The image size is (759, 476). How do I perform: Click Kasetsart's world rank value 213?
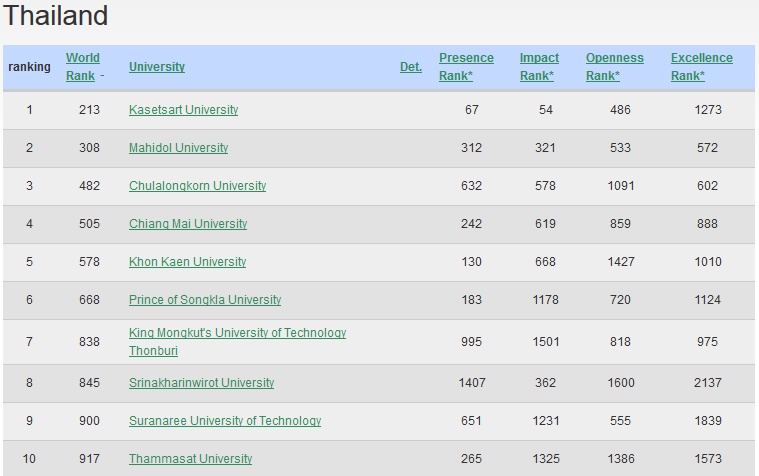[x=89, y=110]
